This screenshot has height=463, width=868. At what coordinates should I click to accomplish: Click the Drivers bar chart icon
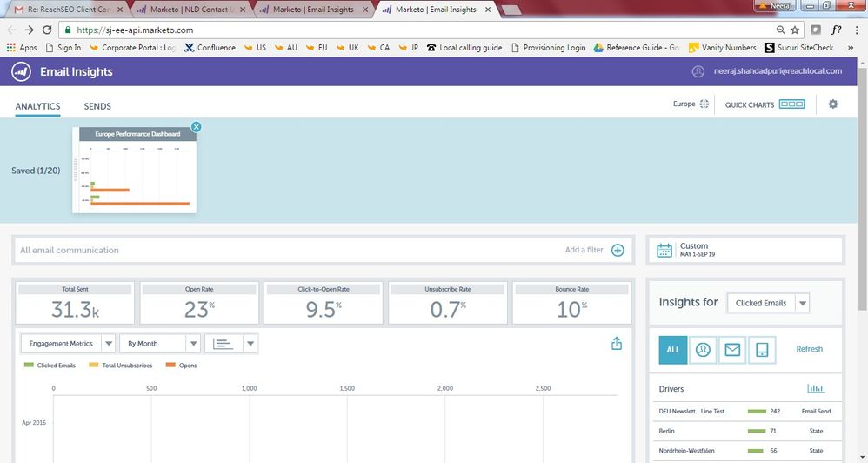(815, 389)
